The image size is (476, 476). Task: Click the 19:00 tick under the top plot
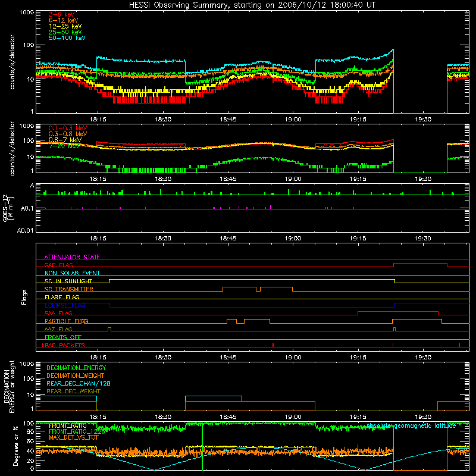[x=293, y=120]
